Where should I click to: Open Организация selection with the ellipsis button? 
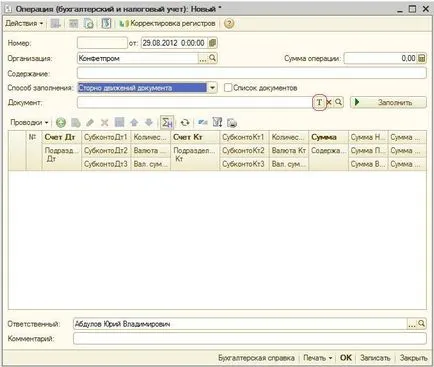[x=203, y=59]
